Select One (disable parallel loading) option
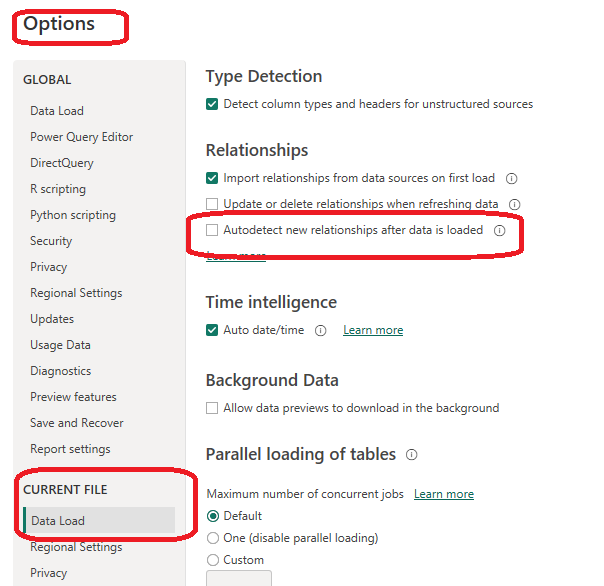The height and width of the screenshot is (586, 604). click(x=212, y=538)
